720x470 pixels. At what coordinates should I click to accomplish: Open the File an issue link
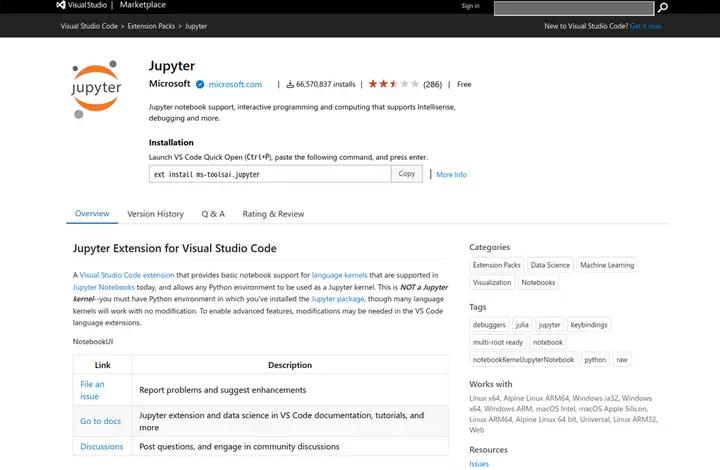coord(92,390)
